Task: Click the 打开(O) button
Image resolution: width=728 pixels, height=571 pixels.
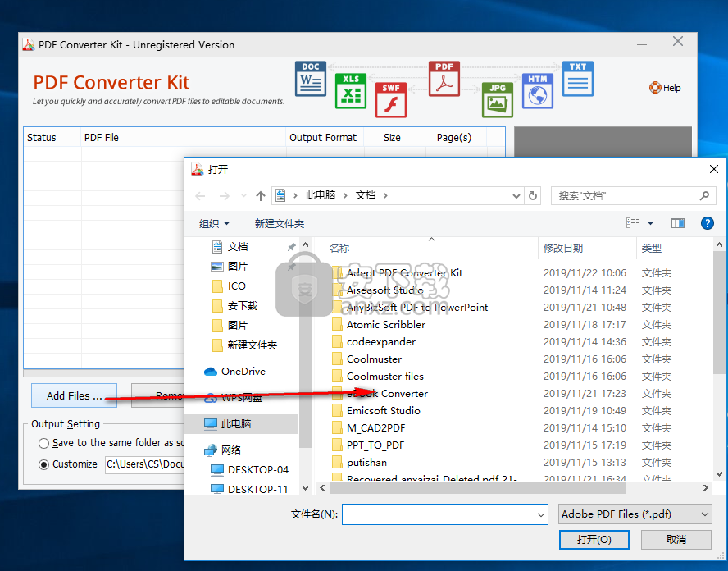Action: (x=594, y=540)
